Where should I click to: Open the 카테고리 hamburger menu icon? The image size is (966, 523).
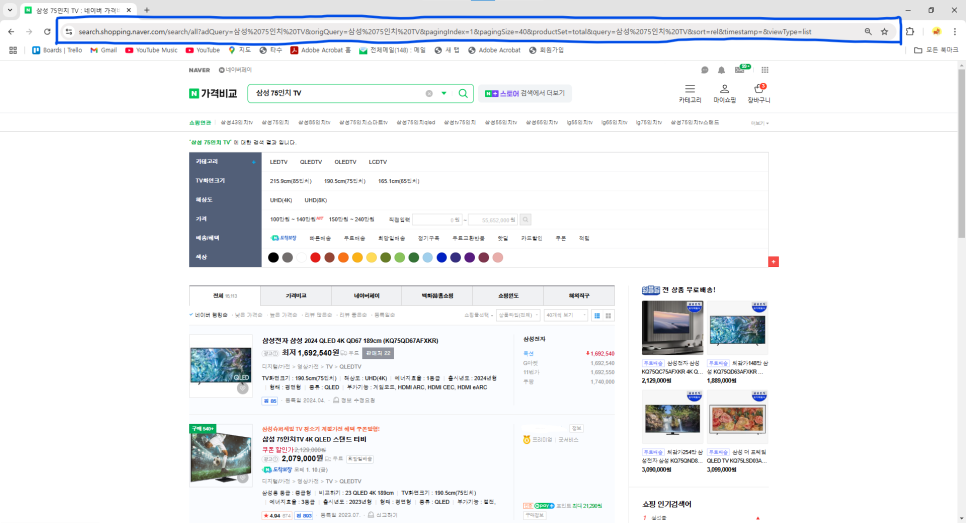tap(690, 89)
